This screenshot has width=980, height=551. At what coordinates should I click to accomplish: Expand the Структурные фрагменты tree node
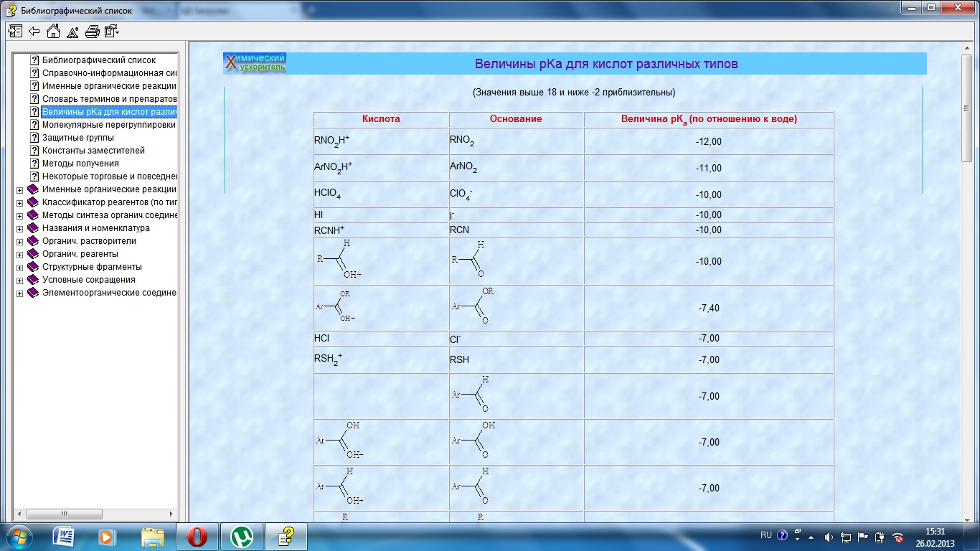[x=20, y=268]
